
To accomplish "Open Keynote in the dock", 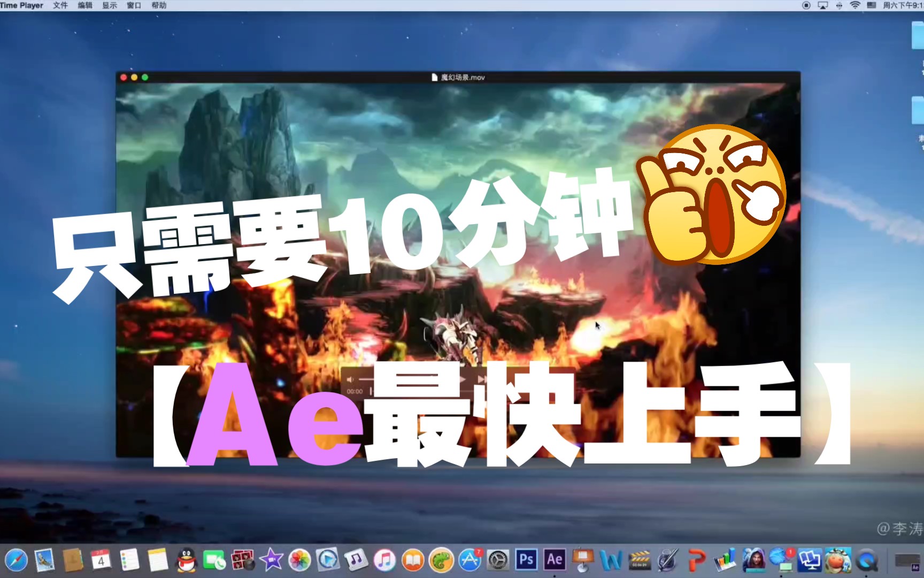I will [x=583, y=560].
